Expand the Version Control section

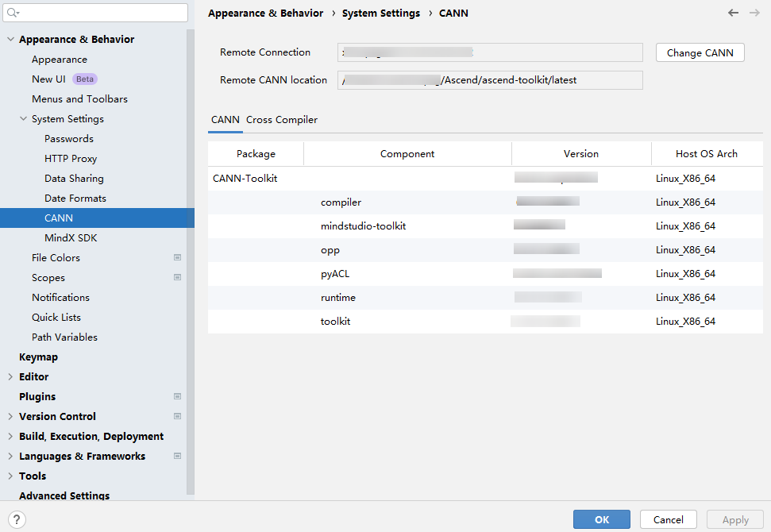click(10, 416)
